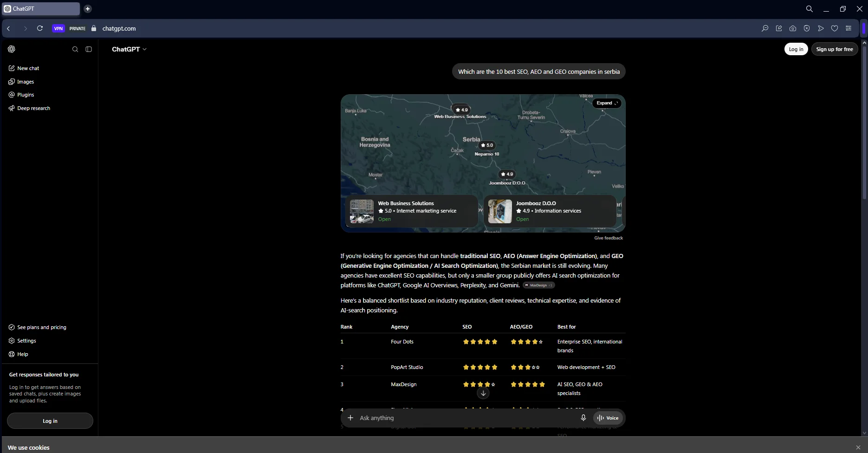Viewport: 868px width, 453px height.
Task: Toggle the VPN badge
Action: [x=58, y=28]
